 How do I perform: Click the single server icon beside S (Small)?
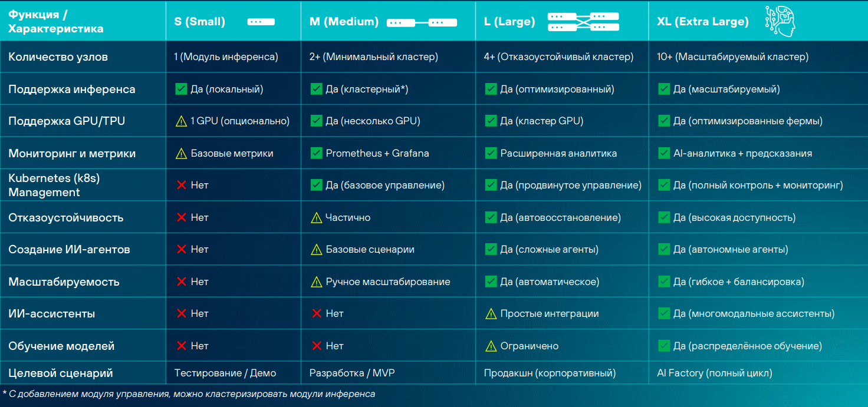(261, 22)
